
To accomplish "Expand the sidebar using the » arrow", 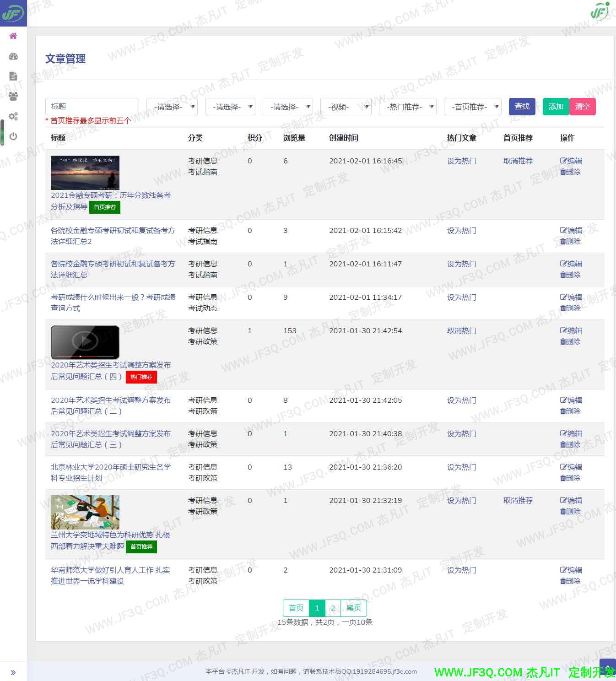I will coord(13,672).
